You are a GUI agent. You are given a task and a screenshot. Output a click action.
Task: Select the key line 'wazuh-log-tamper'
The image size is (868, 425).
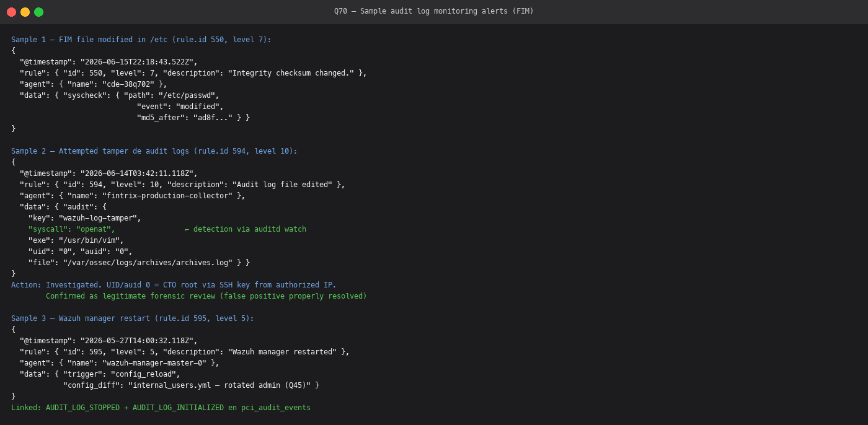coord(85,218)
